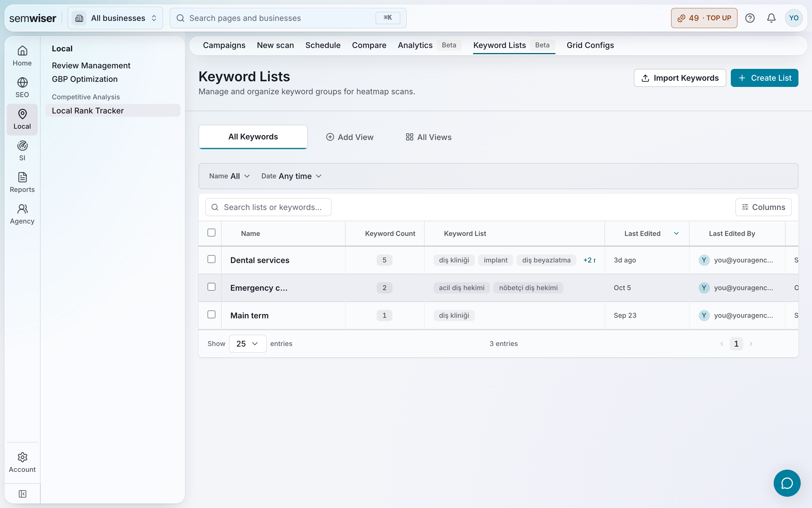This screenshot has width=812, height=508.
Task: Click the +2 more keywords indicator
Action: point(590,260)
